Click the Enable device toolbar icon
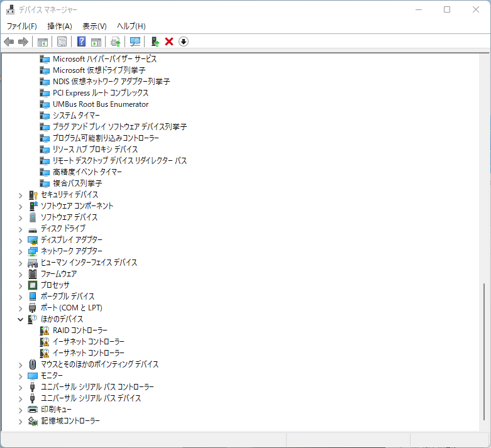 click(155, 41)
